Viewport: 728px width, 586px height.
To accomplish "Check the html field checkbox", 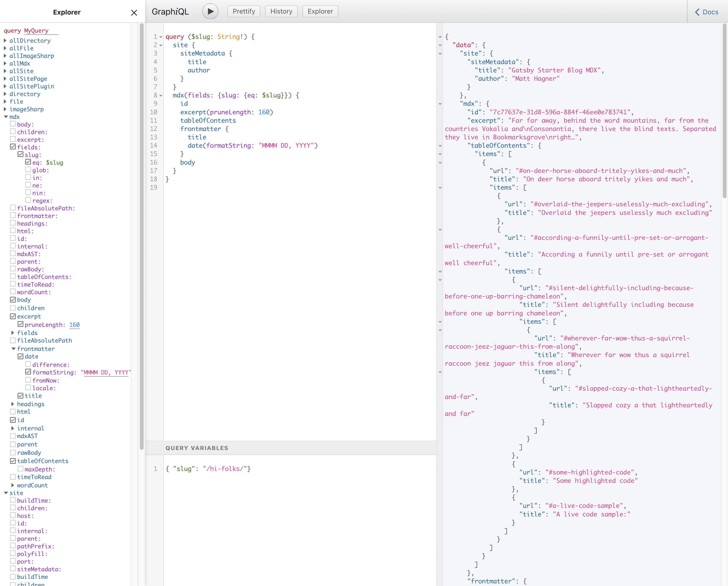I will (13, 412).
